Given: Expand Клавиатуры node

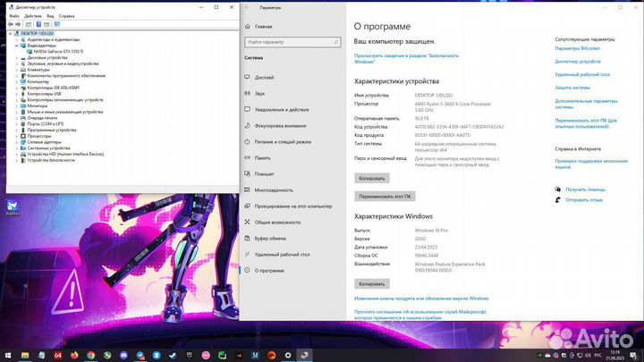Looking at the screenshot, I should tap(17, 70).
